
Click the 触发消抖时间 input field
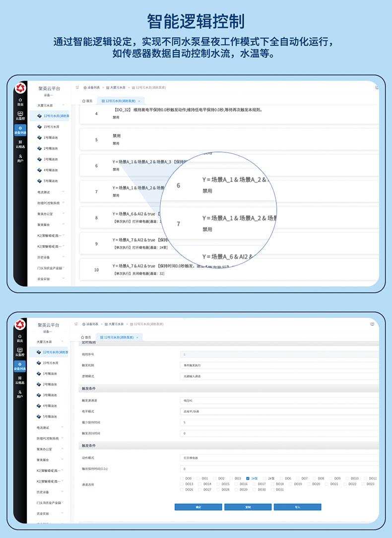point(279,433)
